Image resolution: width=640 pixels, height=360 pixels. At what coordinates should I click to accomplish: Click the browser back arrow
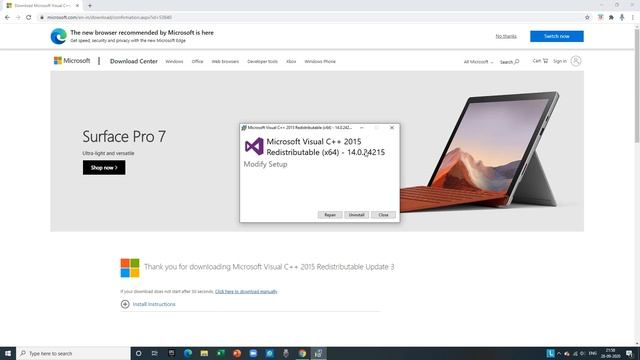pyautogui.click(x=7, y=17)
